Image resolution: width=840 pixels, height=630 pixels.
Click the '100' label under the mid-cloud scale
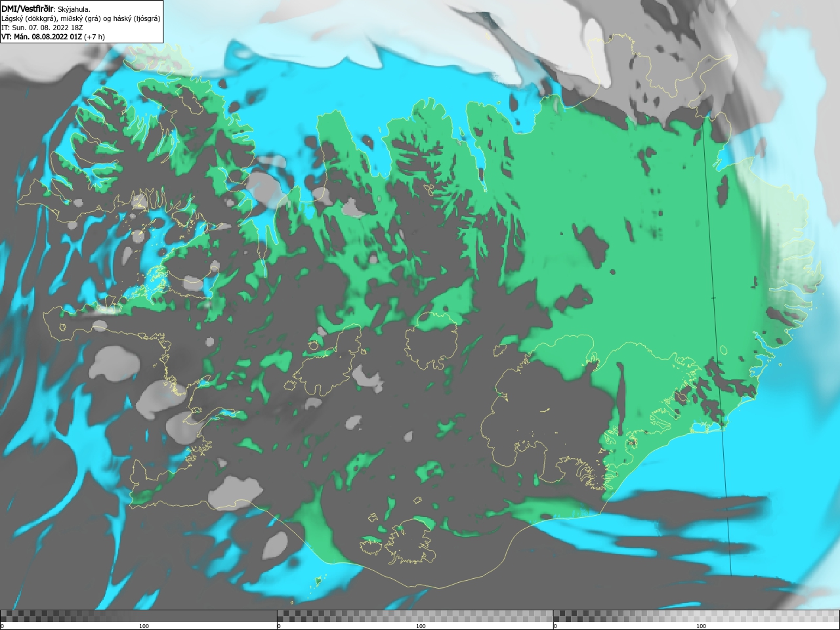tap(421, 626)
